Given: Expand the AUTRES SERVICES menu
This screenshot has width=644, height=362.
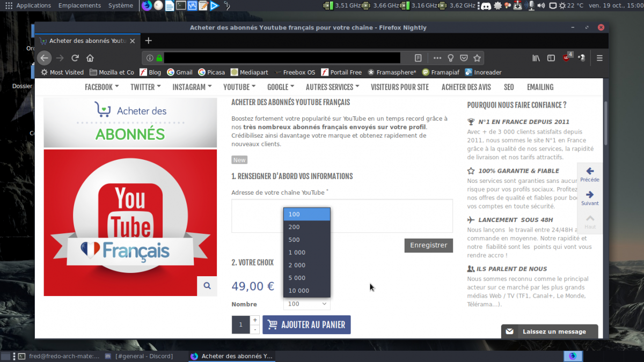Looking at the screenshot, I should click(x=332, y=87).
